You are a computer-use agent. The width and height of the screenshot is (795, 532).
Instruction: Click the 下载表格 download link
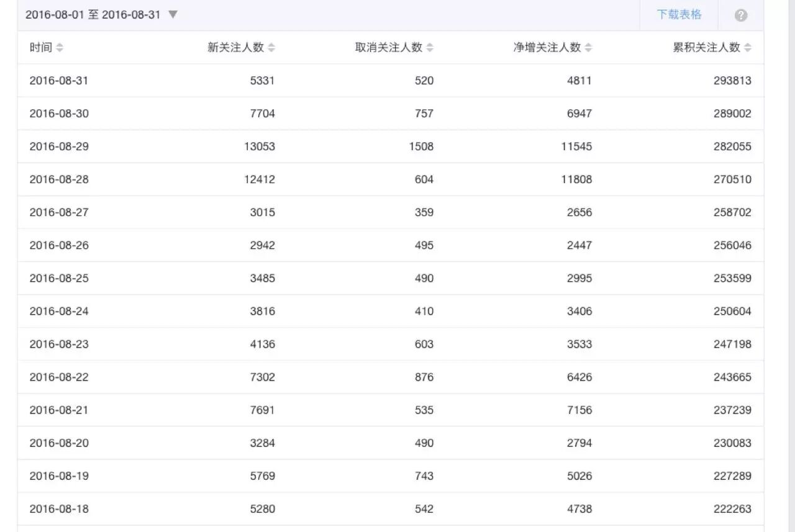pyautogui.click(x=679, y=15)
